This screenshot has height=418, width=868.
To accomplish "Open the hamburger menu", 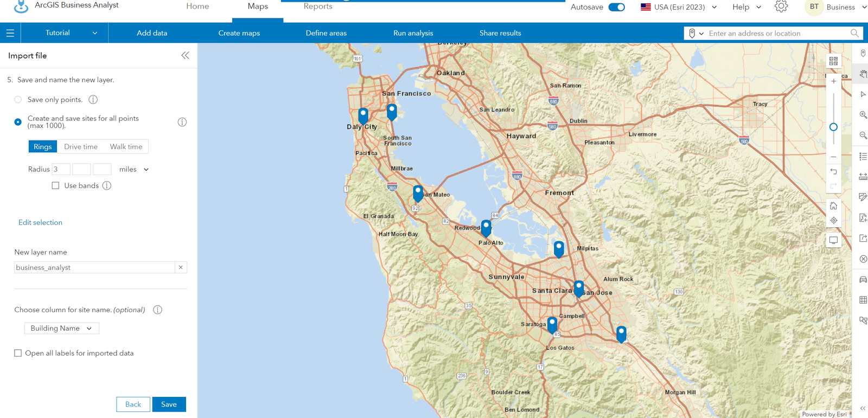I will pos(10,33).
